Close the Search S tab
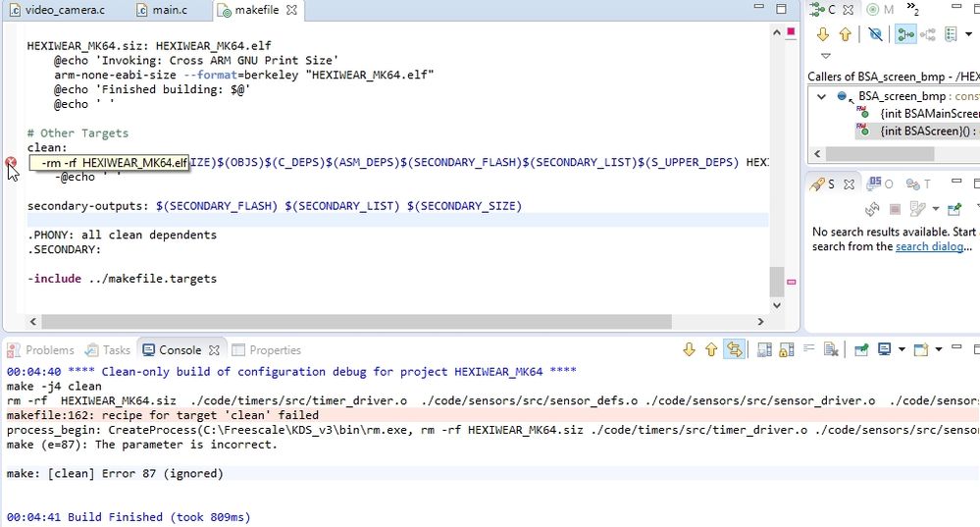This screenshot has height=527, width=980. (849, 184)
